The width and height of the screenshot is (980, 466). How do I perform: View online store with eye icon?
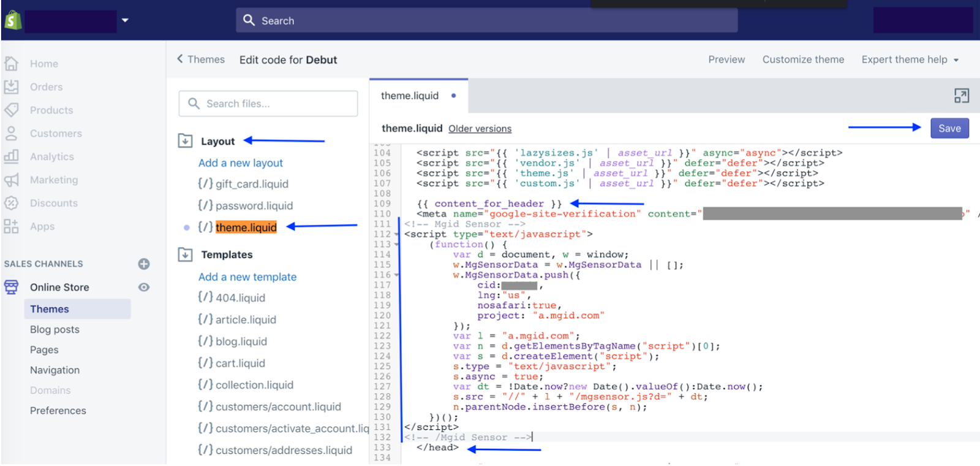pyautogui.click(x=144, y=287)
